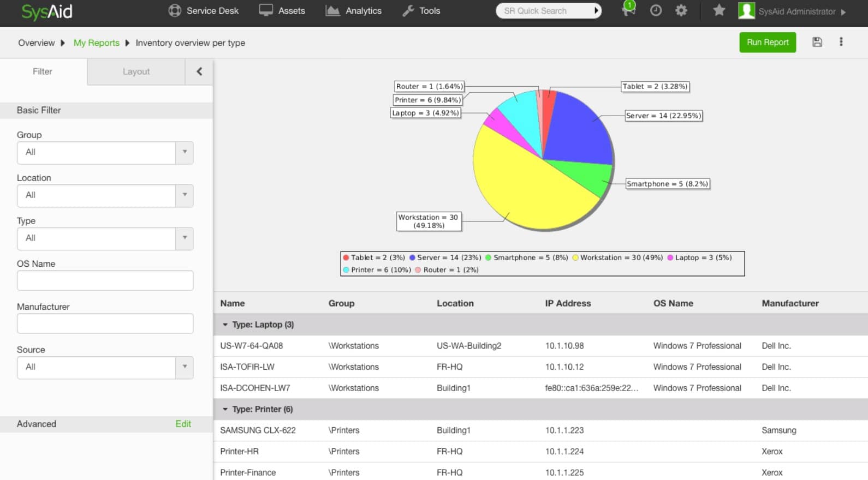Open the favorites star icon
Screen dimensions: 868x480
click(719, 10)
